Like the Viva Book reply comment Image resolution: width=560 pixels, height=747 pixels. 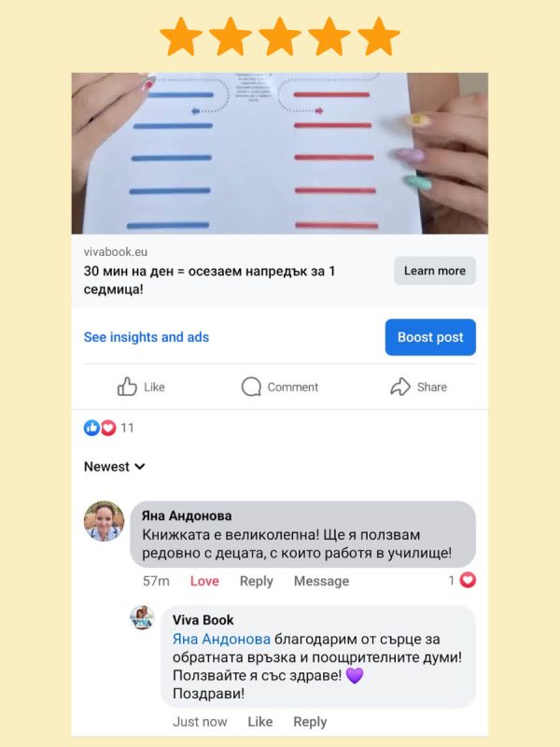260,722
